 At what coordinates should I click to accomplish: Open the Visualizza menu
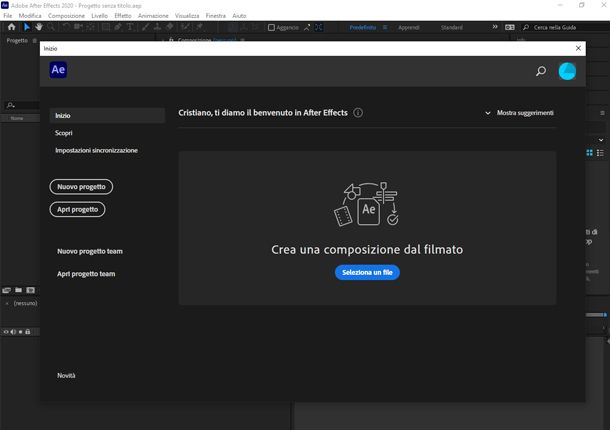[187, 16]
